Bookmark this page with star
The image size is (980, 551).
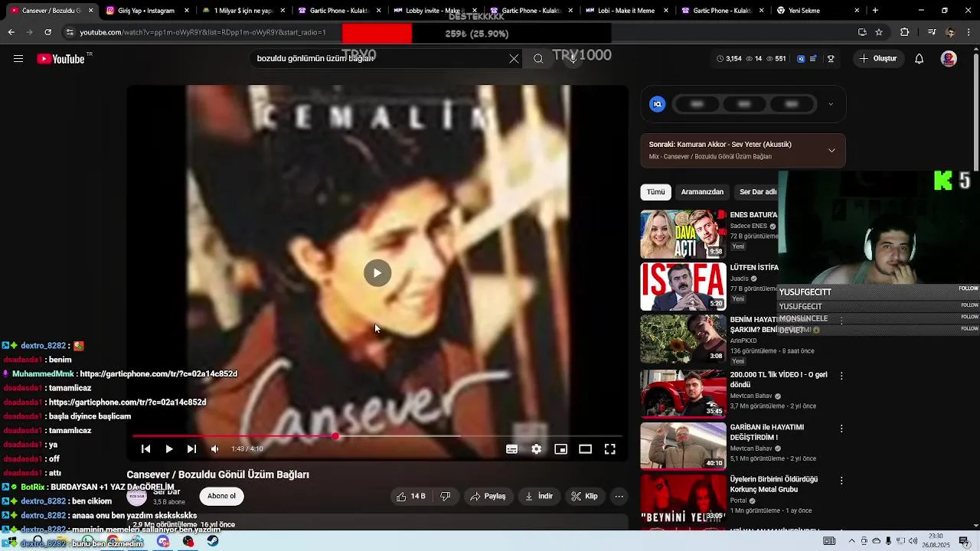click(879, 32)
